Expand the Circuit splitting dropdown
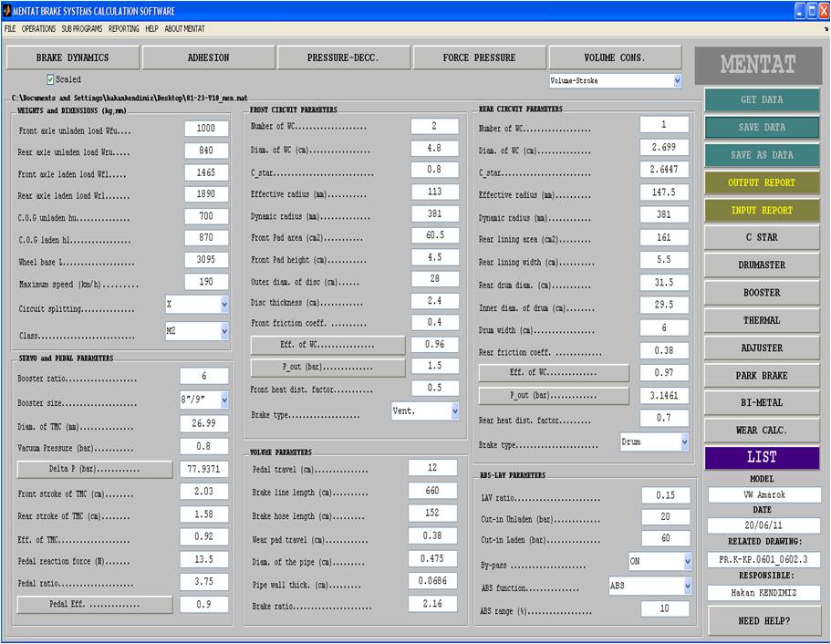This screenshot has width=831, height=644. [197, 305]
